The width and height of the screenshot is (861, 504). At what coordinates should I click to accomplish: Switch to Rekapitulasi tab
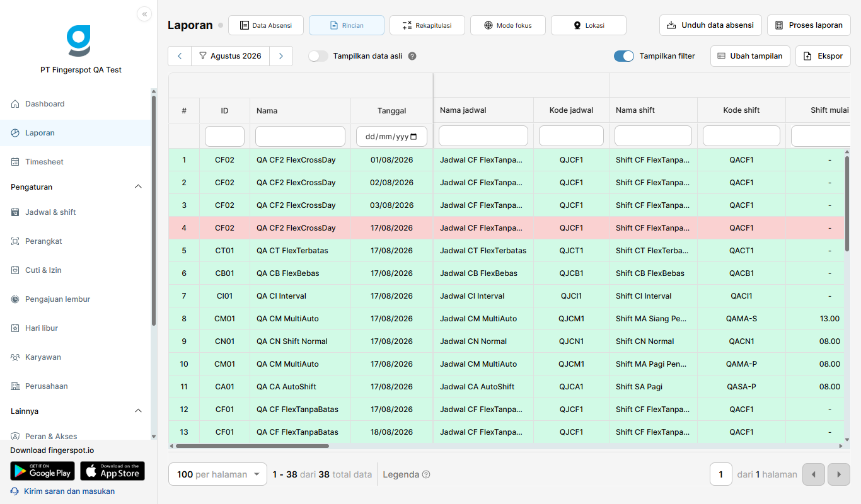tap(427, 25)
